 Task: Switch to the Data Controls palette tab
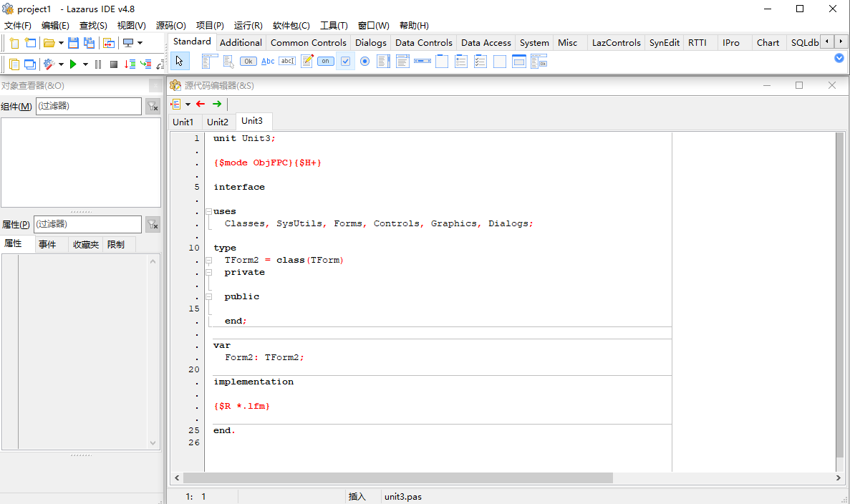pyautogui.click(x=424, y=42)
